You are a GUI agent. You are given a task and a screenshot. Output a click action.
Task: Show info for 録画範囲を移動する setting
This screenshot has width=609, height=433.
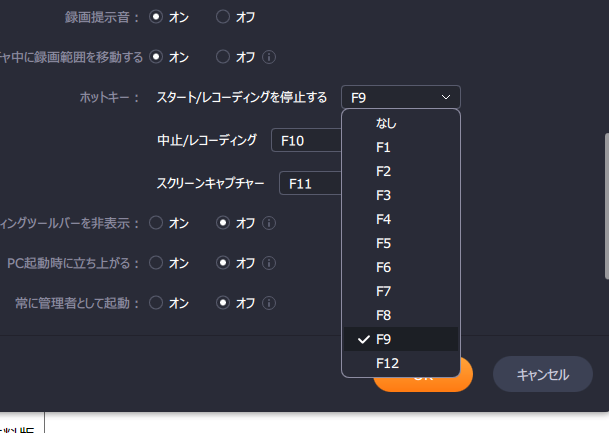[269, 57]
